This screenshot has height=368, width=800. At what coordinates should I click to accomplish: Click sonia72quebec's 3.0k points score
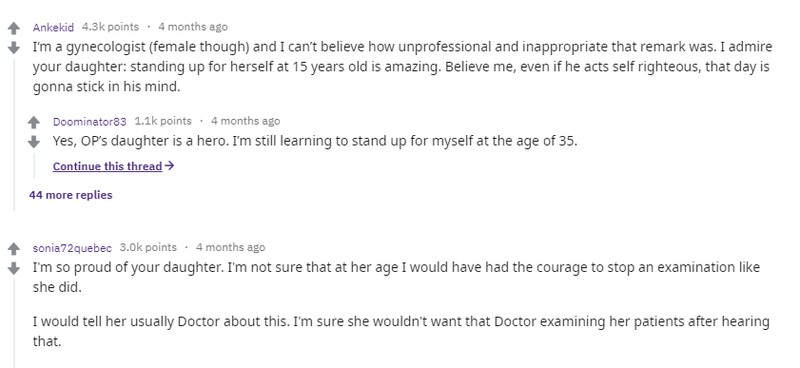pyautogui.click(x=148, y=248)
